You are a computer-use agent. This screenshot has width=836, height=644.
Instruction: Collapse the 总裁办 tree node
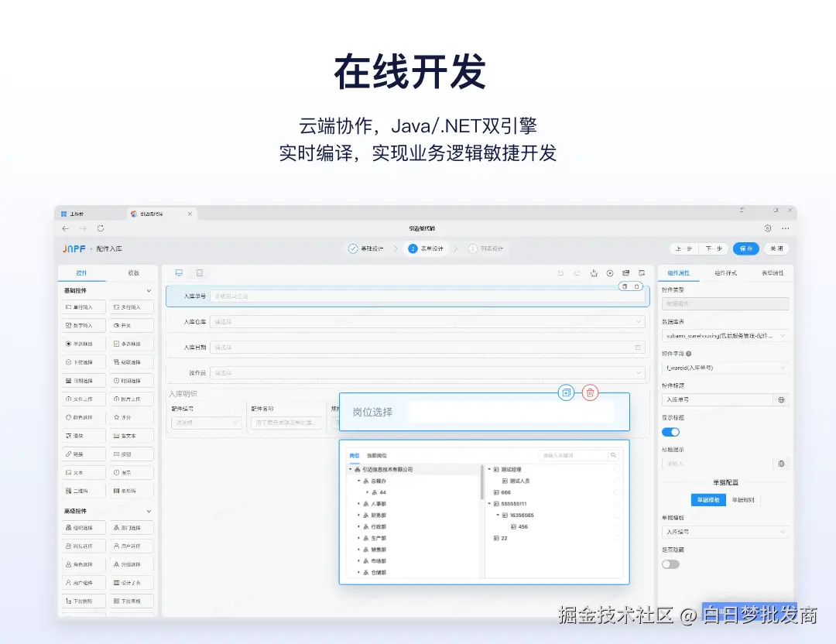(358, 481)
